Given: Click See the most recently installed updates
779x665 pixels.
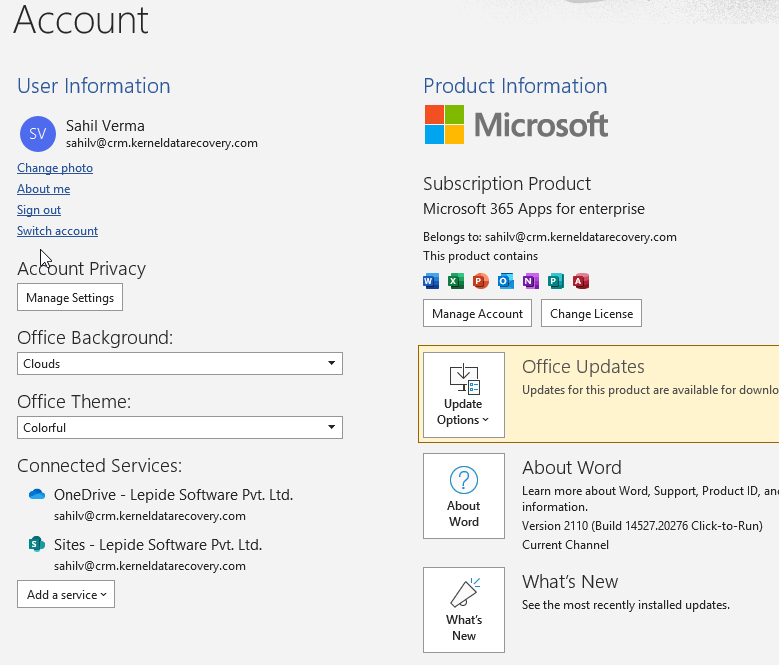Looking at the screenshot, I should point(626,605).
